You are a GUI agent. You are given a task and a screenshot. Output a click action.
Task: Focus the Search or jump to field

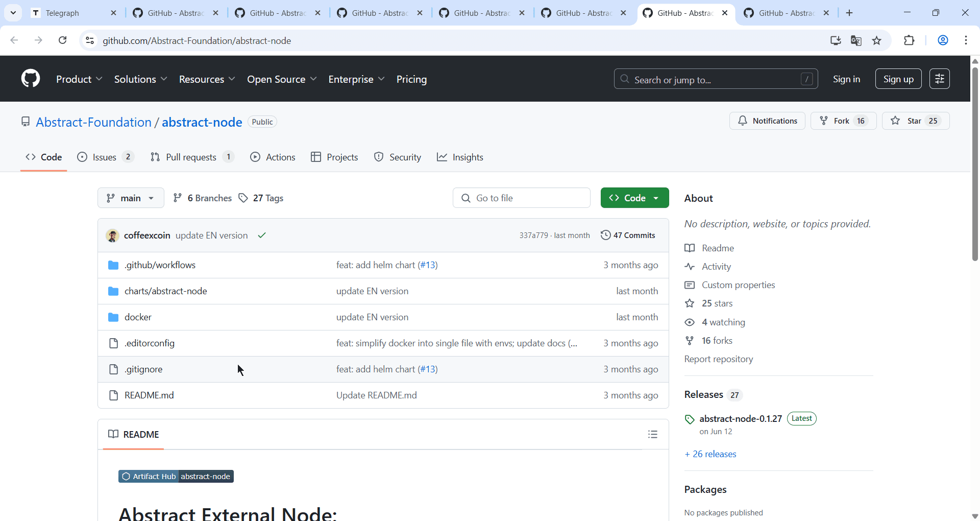coord(716,79)
